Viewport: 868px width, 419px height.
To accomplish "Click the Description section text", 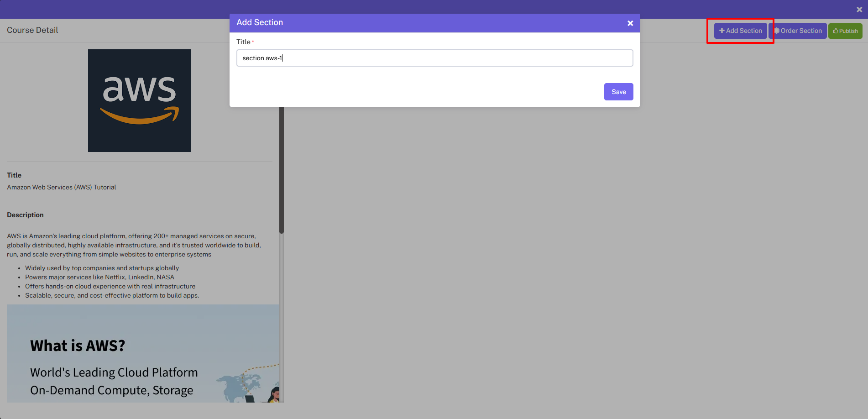I will 25,215.
